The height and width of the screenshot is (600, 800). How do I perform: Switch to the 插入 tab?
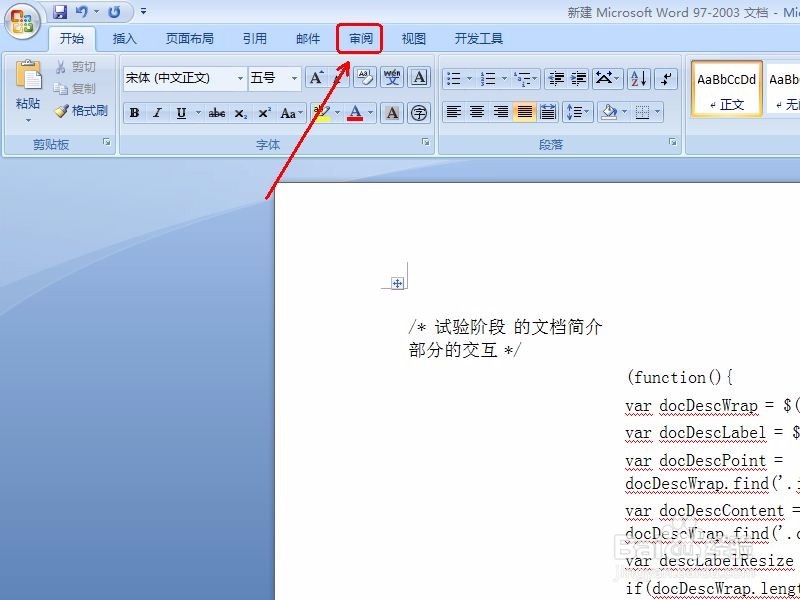pyautogui.click(x=124, y=39)
